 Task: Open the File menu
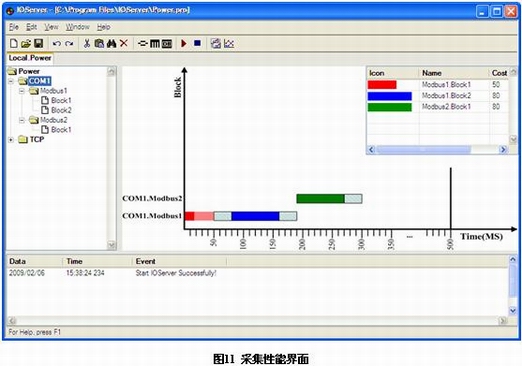14,27
